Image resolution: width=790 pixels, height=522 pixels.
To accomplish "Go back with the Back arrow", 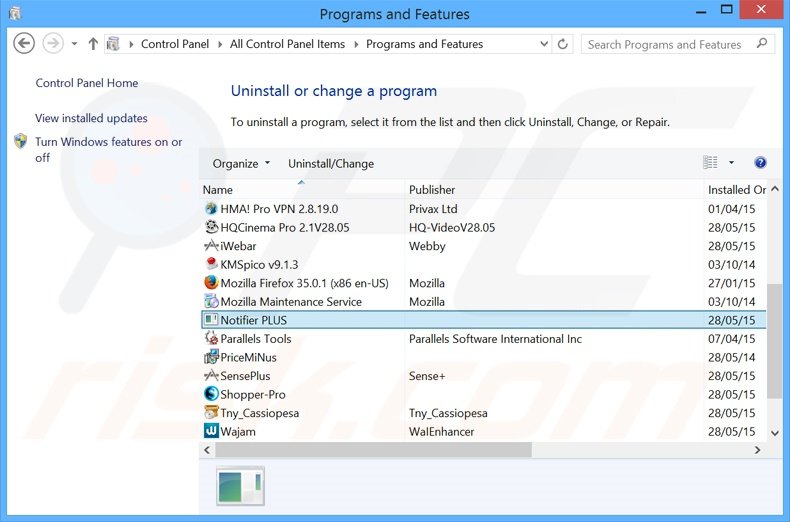I will [x=24, y=43].
